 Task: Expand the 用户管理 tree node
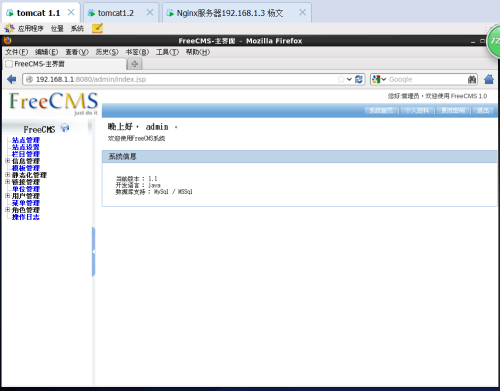pyautogui.click(x=7, y=196)
